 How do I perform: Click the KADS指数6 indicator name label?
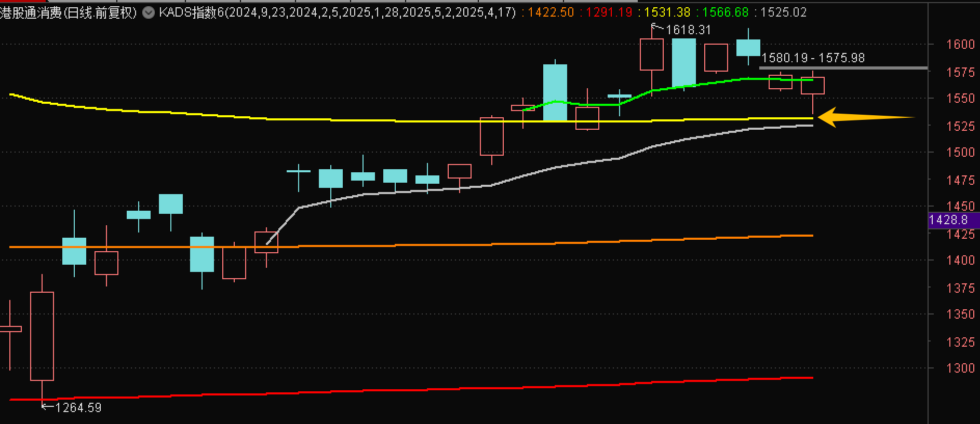click(x=191, y=12)
